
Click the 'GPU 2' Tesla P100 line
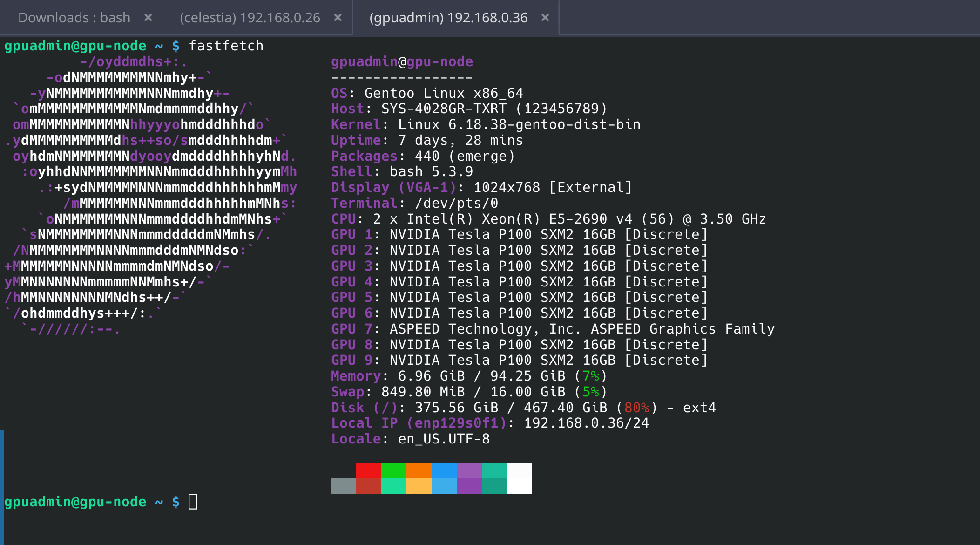pos(519,250)
